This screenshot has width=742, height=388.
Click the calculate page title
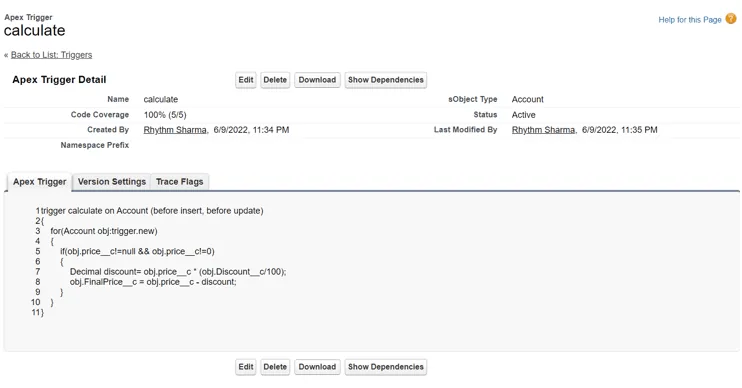[x=35, y=31]
